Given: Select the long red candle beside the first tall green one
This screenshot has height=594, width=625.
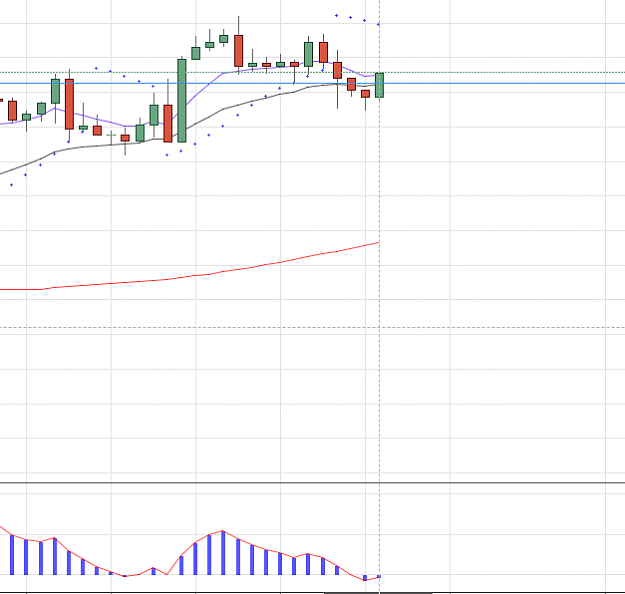Looking at the screenshot, I should coord(69,104).
